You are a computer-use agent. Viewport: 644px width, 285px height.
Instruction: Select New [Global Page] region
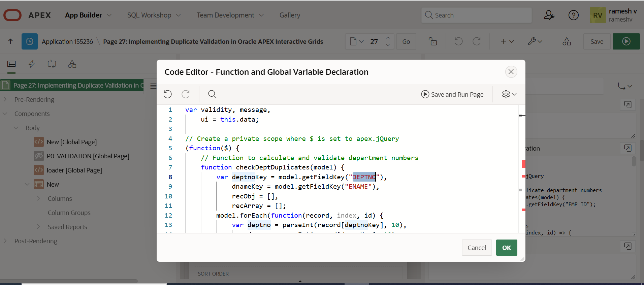pos(71,142)
